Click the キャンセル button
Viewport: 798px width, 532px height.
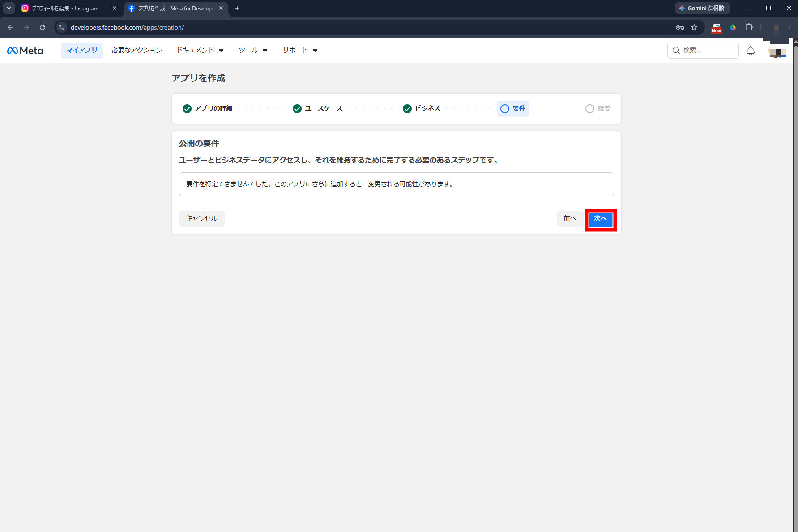pyautogui.click(x=202, y=219)
